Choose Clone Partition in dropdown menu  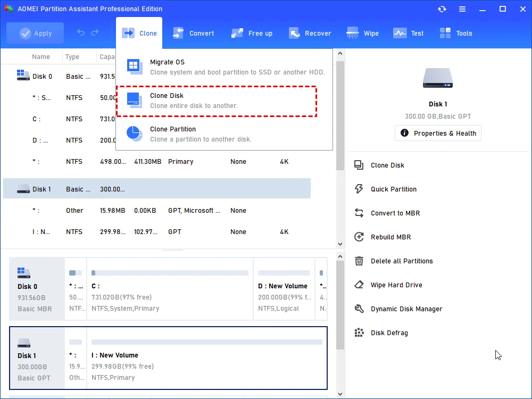[225, 134]
